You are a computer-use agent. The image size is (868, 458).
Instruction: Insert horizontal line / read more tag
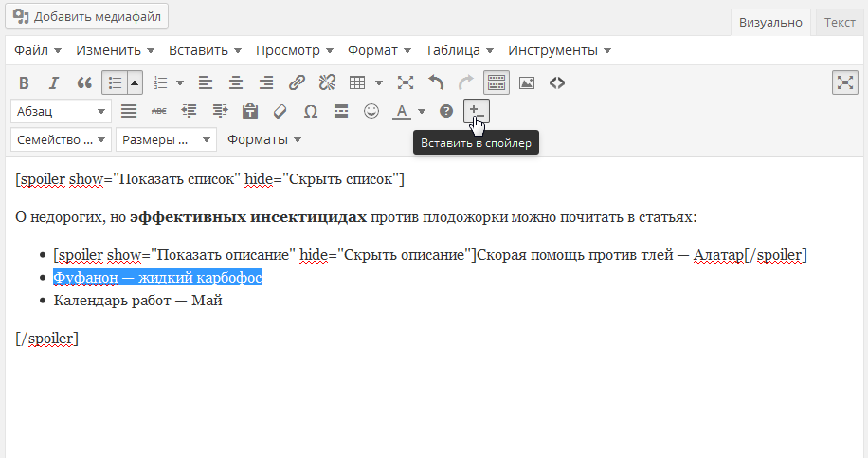(x=341, y=111)
